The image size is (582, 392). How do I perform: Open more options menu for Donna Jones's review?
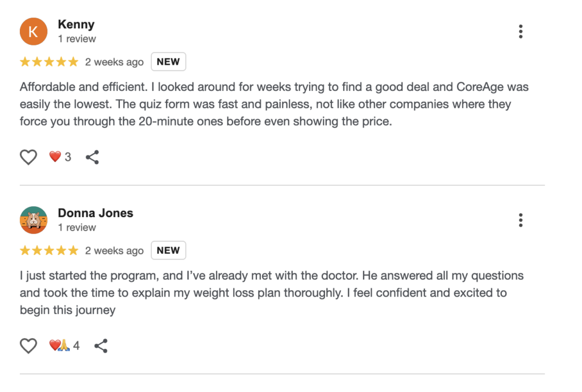pyautogui.click(x=521, y=220)
